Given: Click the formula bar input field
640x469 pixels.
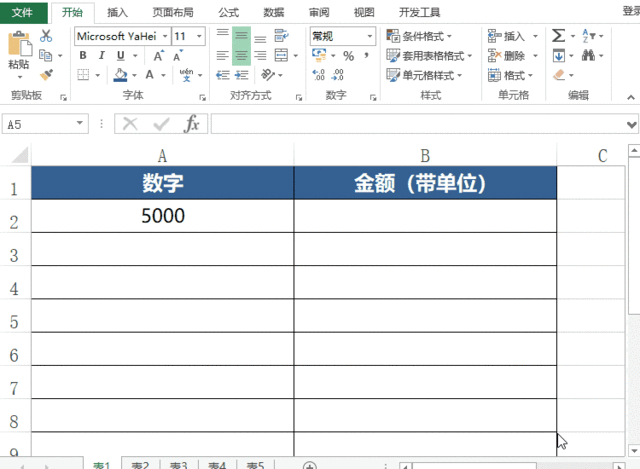Looking at the screenshot, I should 418,124.
